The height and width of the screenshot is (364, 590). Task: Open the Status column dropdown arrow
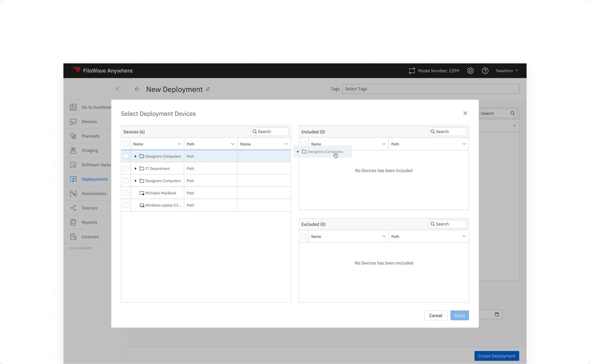tap(286, 144)
